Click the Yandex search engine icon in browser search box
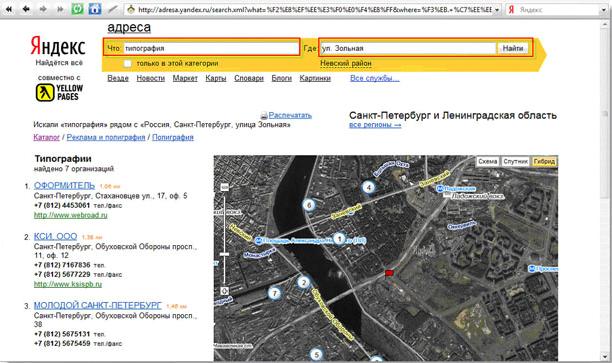This screenshot has height=363, width=612. coord(511,10)
